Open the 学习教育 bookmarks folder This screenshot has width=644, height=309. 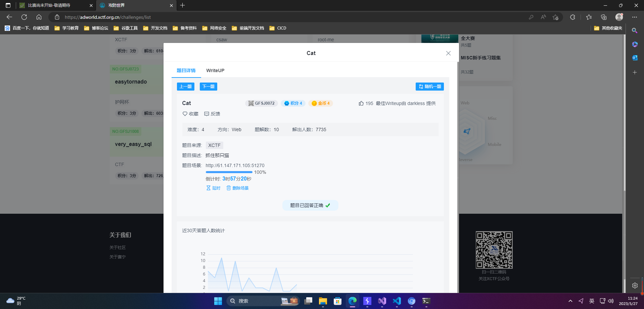[x=66, y=28]
